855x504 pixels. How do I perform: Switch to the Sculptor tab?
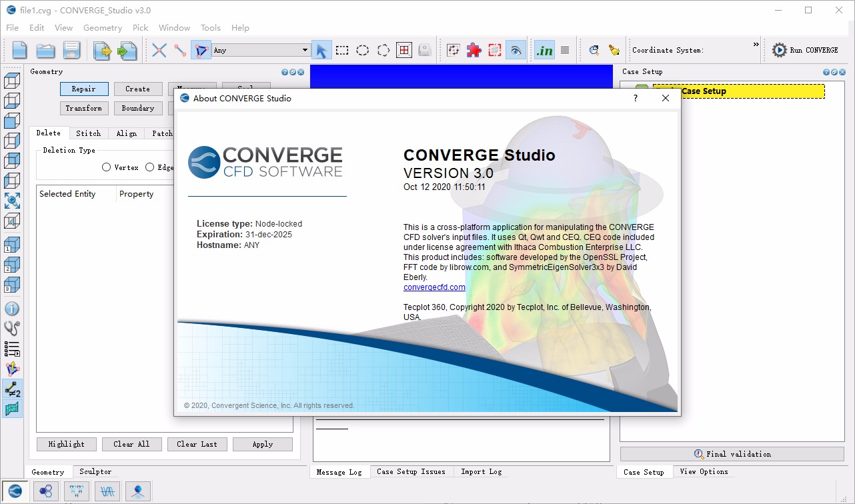[x=94, y=471]
